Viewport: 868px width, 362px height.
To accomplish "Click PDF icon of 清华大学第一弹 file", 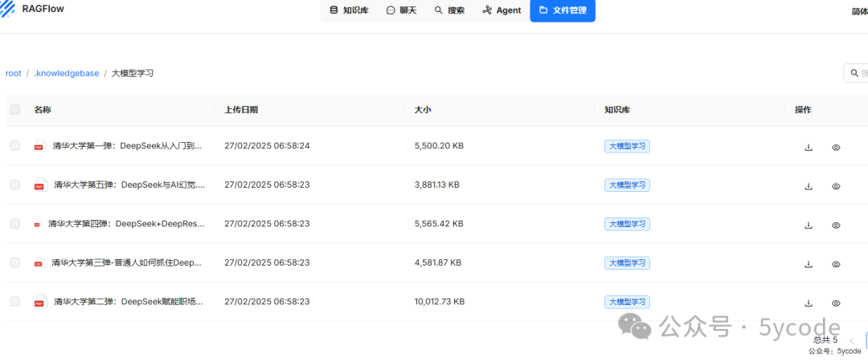I will (x=39, y=146).
